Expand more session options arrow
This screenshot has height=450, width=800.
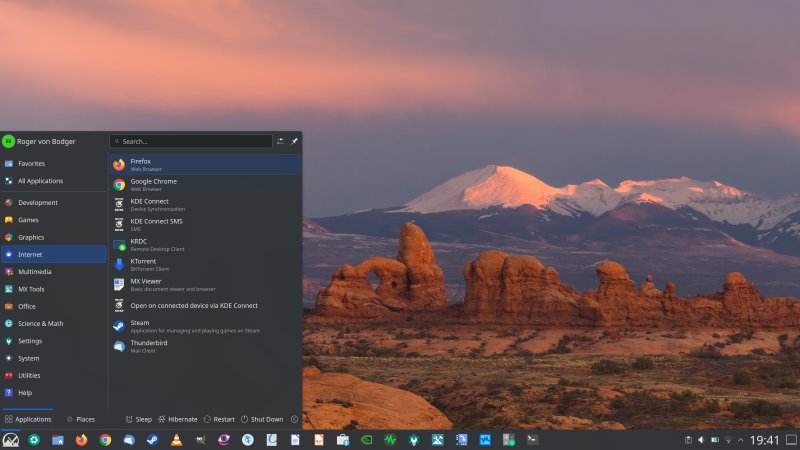pyautogui.click(x=294, y=419)
